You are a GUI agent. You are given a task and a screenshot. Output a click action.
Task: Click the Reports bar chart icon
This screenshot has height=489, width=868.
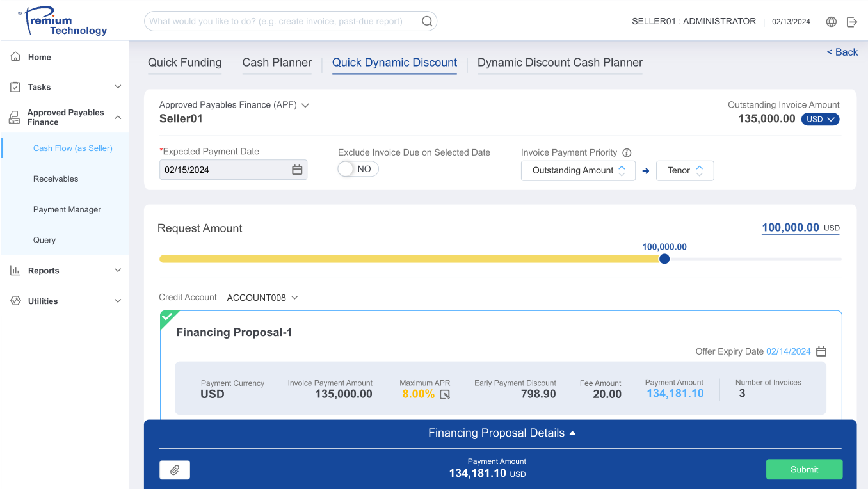click(15, 270)
